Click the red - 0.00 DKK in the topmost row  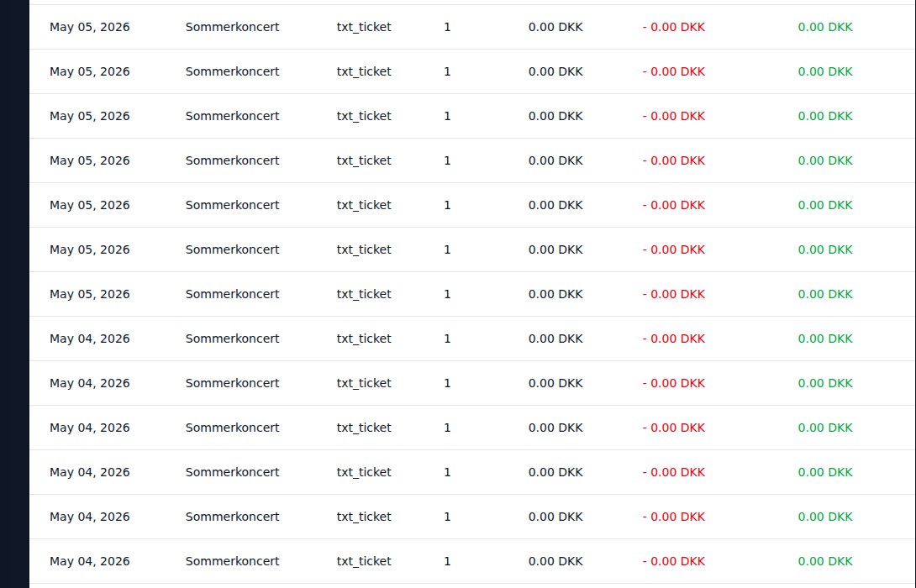pyautogui.click(x=674, y=28)
